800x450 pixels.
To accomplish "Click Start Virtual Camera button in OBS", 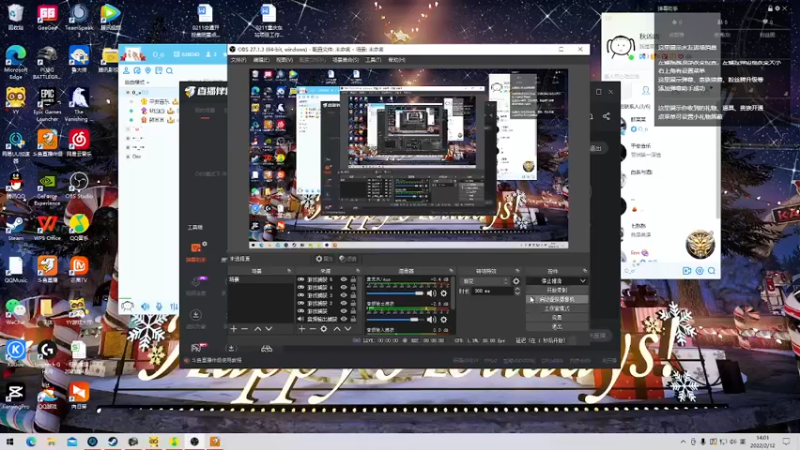I will 557,299.
